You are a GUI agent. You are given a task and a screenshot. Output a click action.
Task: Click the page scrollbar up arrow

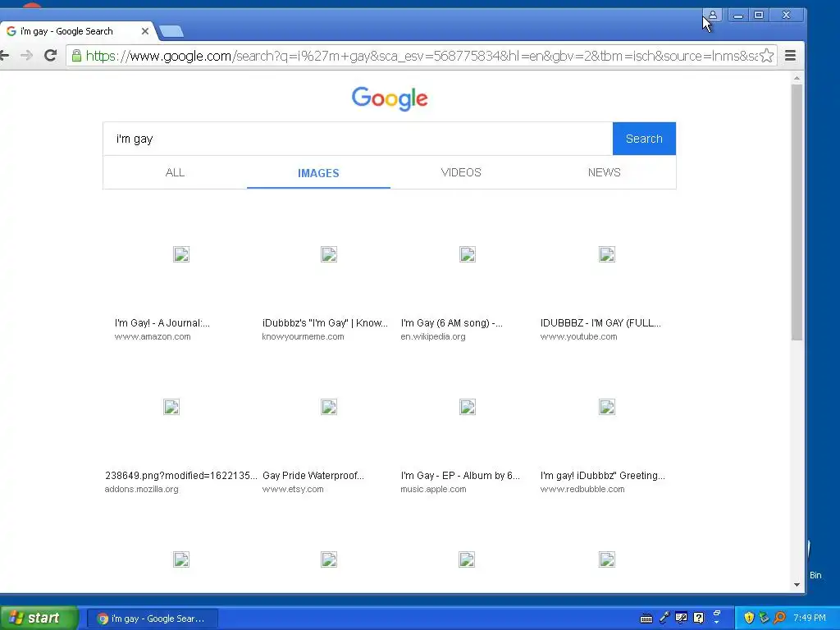pos(797,78)
